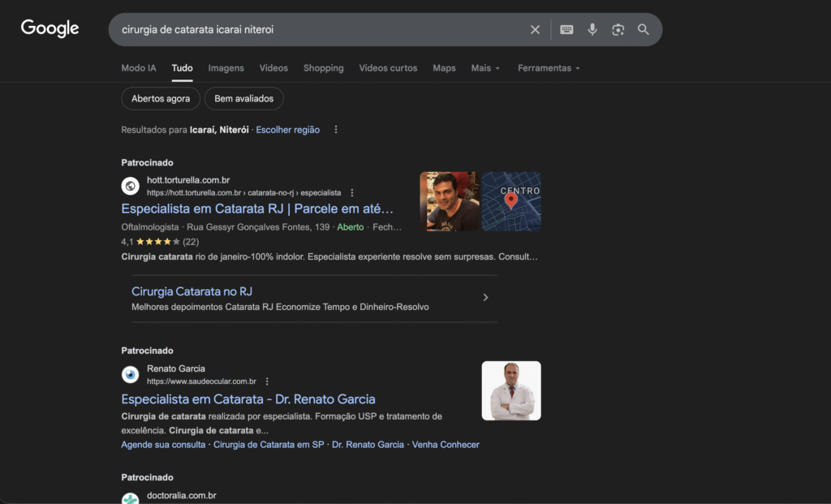Clear the search query with the X icon
831x504 pixels.
[x=535, y=30]
